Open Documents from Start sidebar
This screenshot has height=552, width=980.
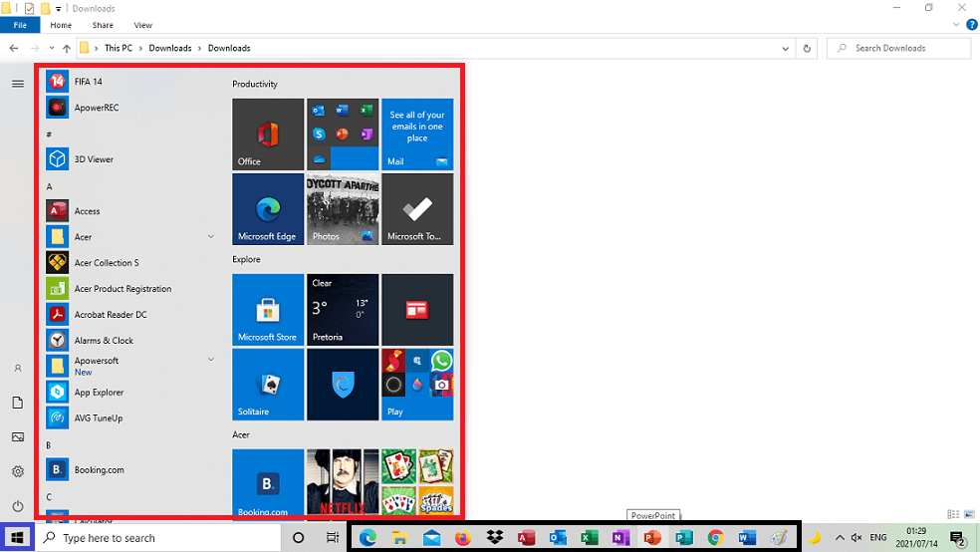[x=18, y=403]
